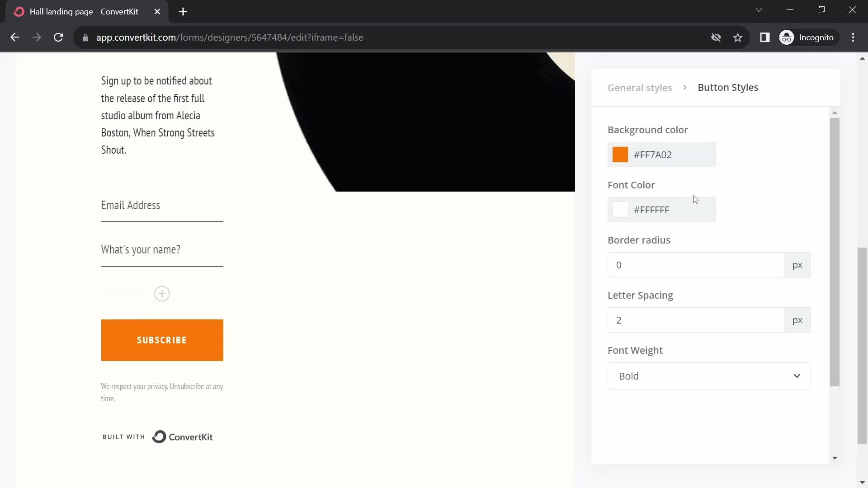Viewport: 868px width, 488px height.
Task: Click the add field plus icon
Action: 162,293
